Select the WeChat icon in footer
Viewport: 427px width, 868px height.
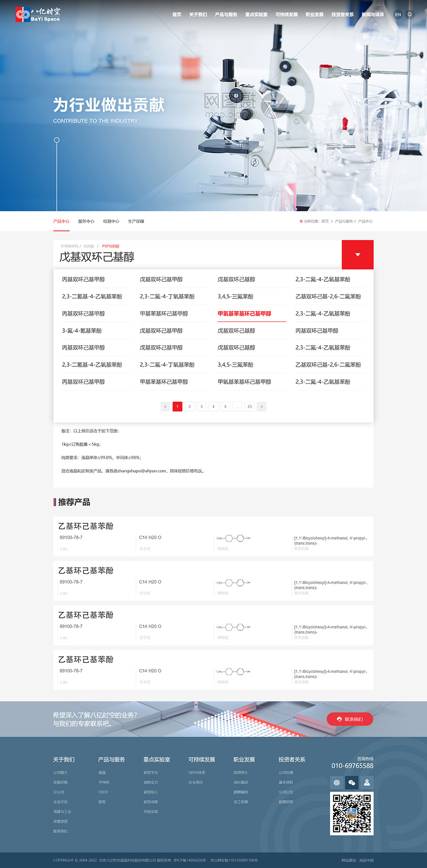(x=352, y=783)
